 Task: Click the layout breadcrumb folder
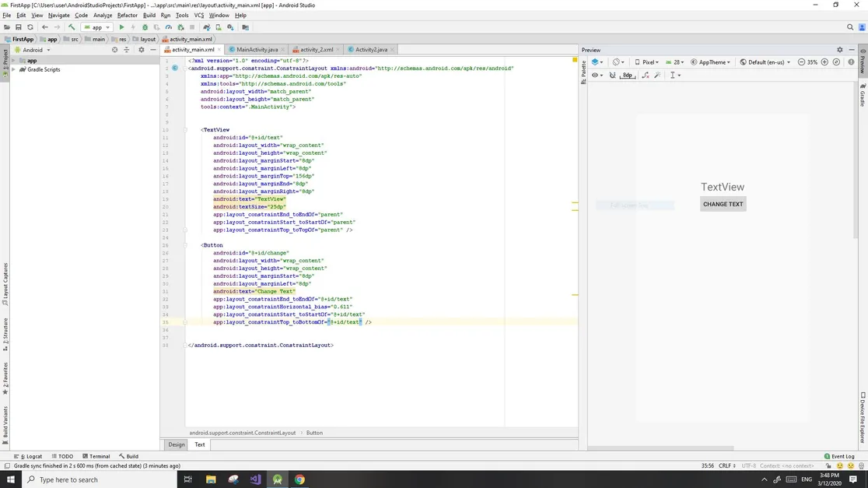(144, 40)
